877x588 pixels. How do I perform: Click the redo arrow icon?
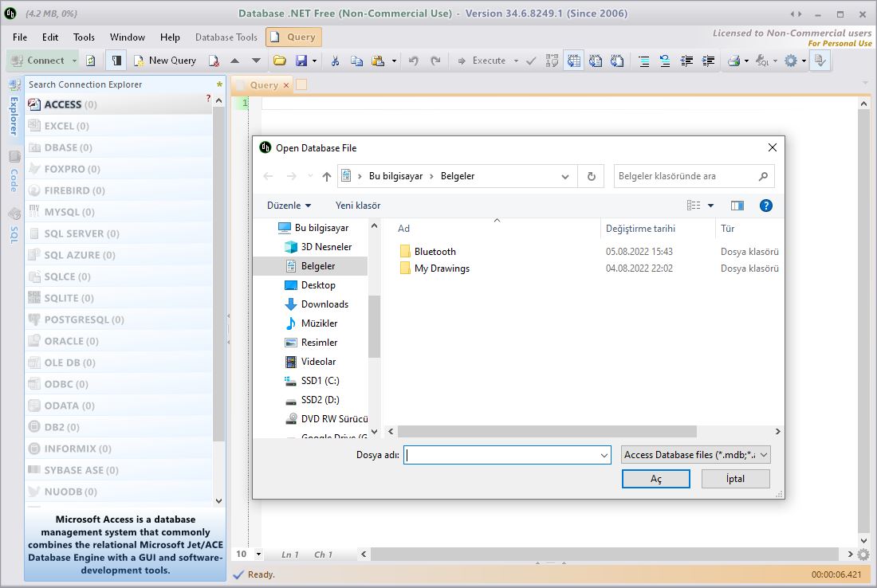tap(435, 61)
